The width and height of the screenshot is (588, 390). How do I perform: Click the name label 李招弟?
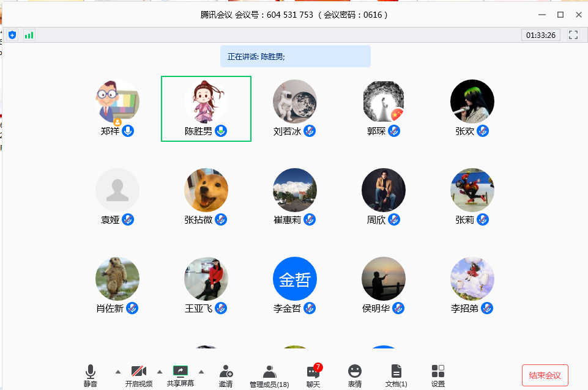click(x=464, y=309)
